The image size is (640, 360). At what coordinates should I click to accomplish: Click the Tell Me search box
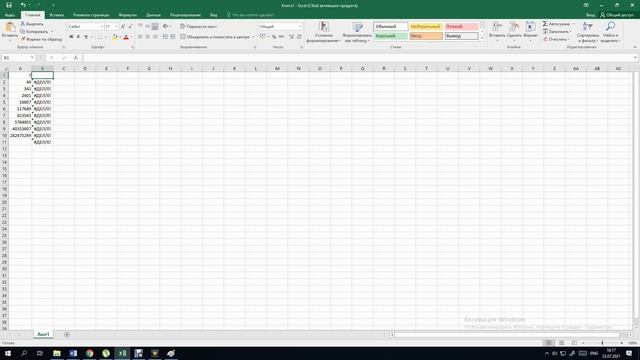coord(250,15)
